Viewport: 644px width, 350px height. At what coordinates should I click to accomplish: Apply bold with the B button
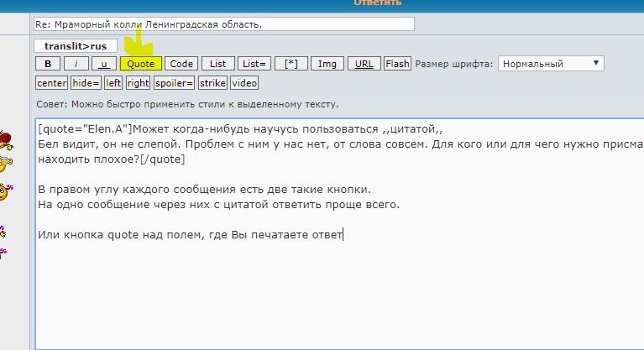point(48,64)
